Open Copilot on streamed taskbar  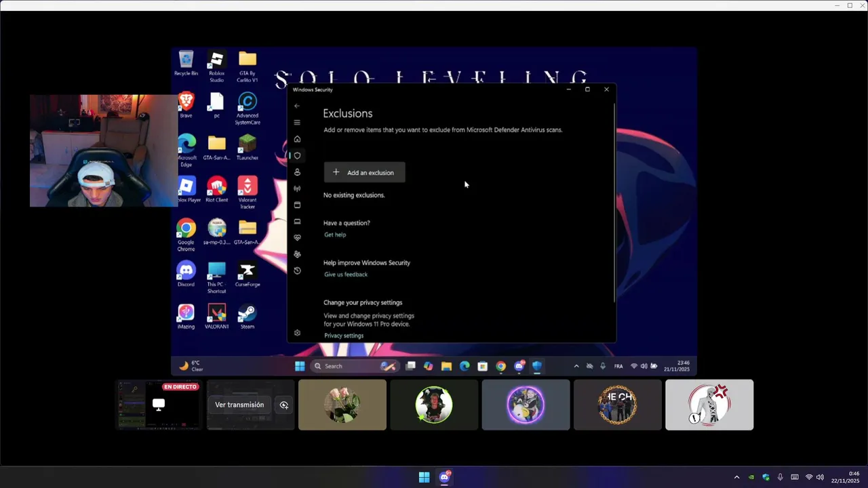[x=428, y=366]
